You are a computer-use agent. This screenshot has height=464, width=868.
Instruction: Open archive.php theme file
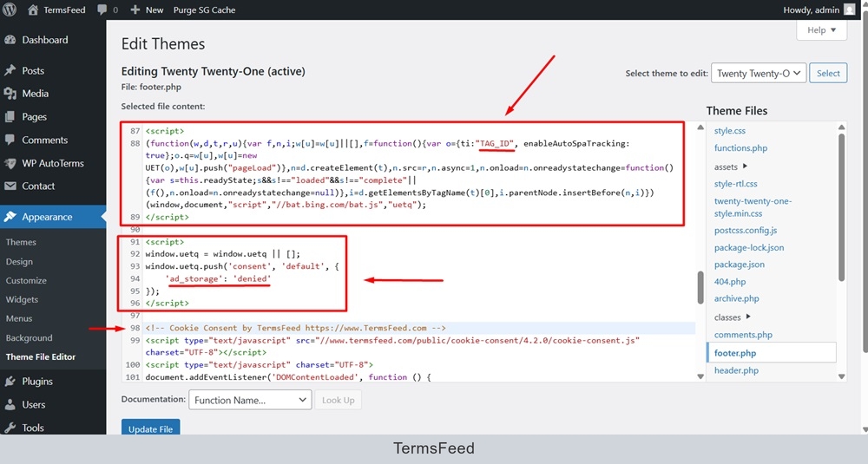click(x=736, y=298)
